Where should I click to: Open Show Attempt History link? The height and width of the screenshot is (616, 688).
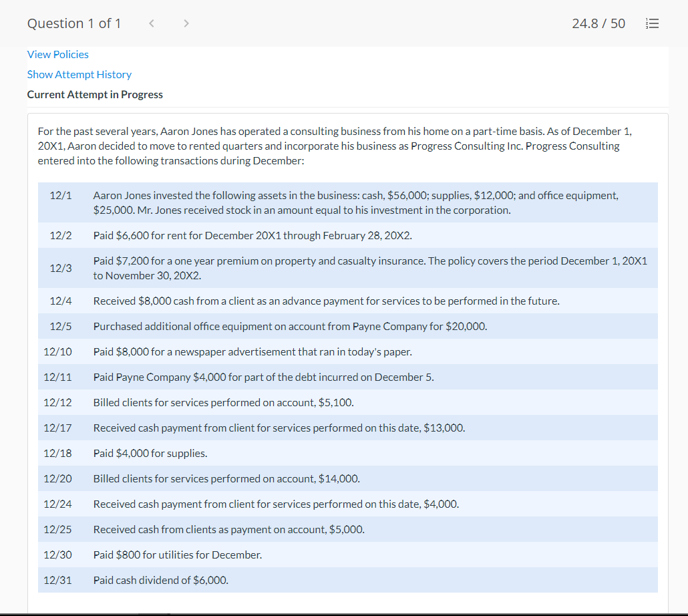(x=79, y=75)
